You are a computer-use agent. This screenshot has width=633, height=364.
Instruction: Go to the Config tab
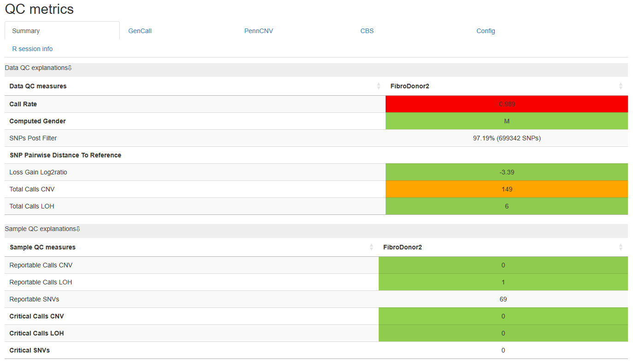pos(486,31)
